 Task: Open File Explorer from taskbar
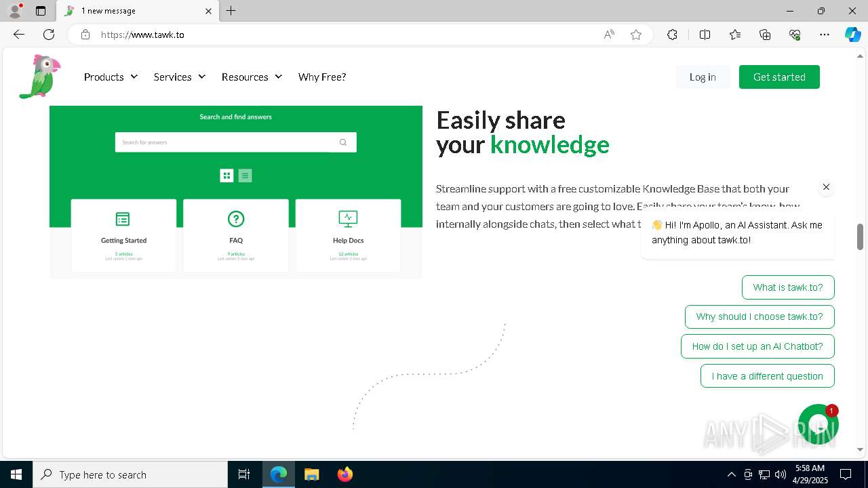[311, 474]
